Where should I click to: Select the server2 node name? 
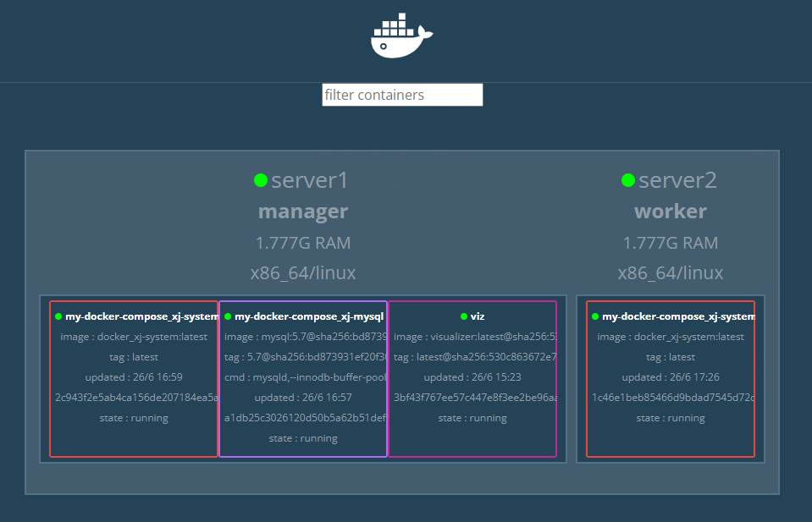coord(677,180)
